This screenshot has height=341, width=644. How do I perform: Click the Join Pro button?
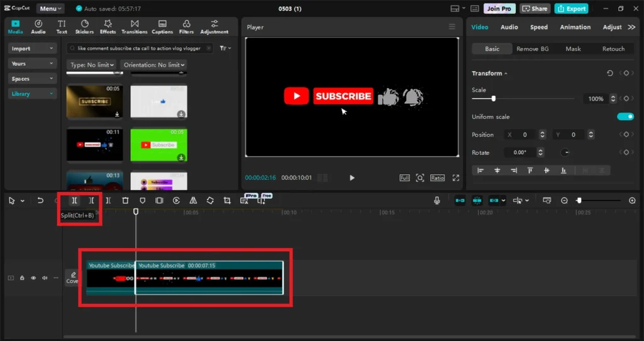[499, 9]
